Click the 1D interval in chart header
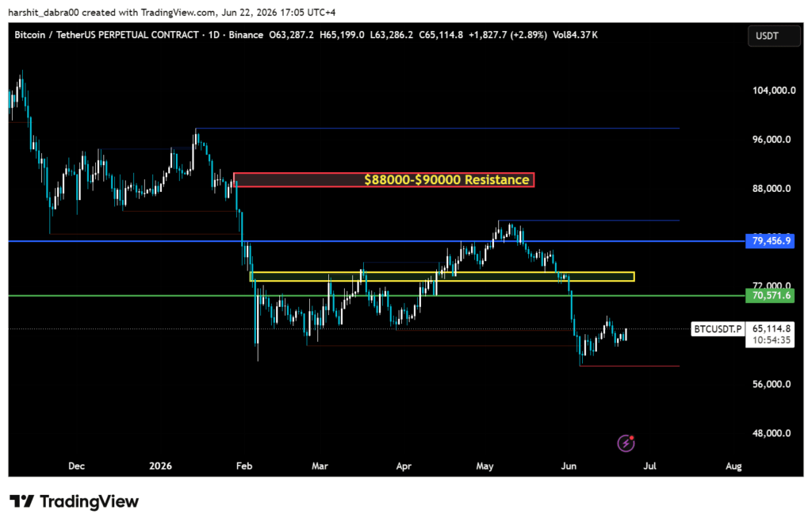This screenshot has width=812, height=526. coord(214,35)
